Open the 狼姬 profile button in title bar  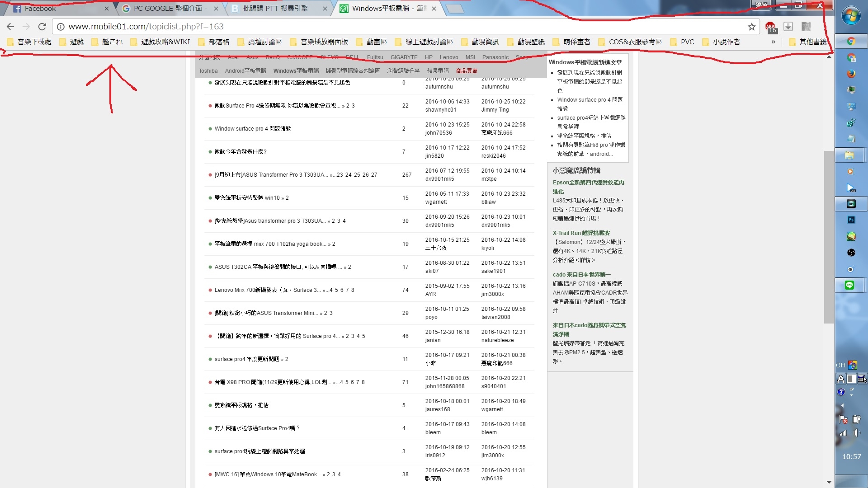762,5
